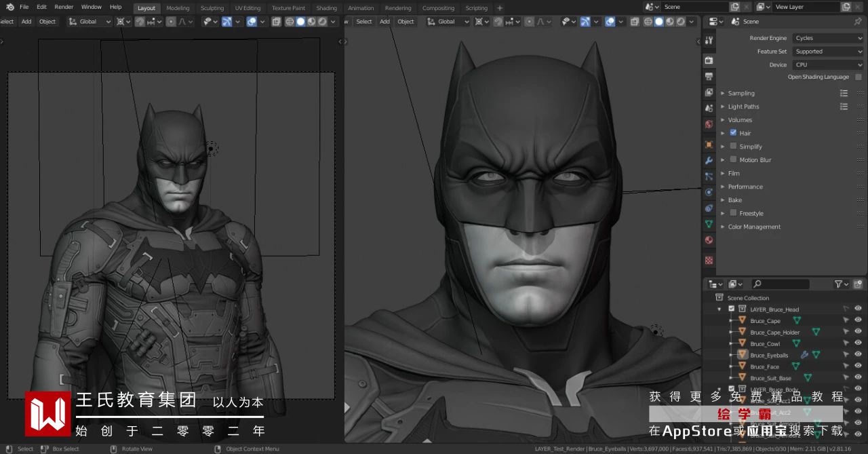Open the Render menu
The height and width of the screenshot is (454, 868).
point(64,7)
